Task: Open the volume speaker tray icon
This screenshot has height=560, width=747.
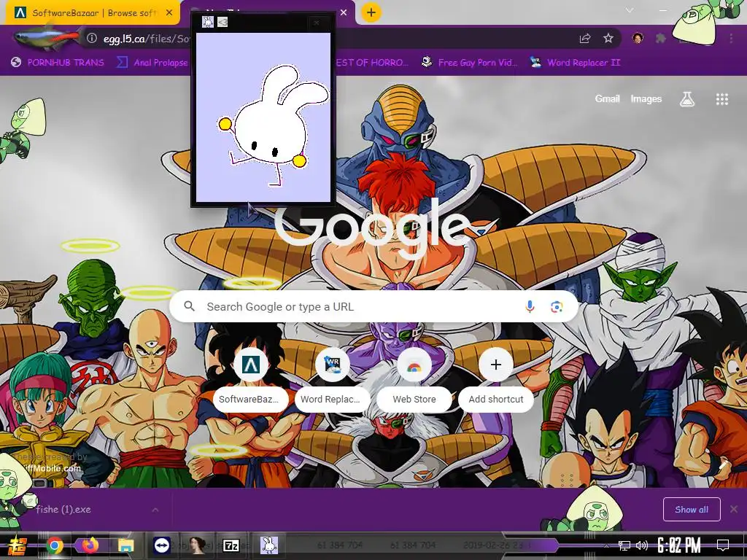Action: (642, 545)
